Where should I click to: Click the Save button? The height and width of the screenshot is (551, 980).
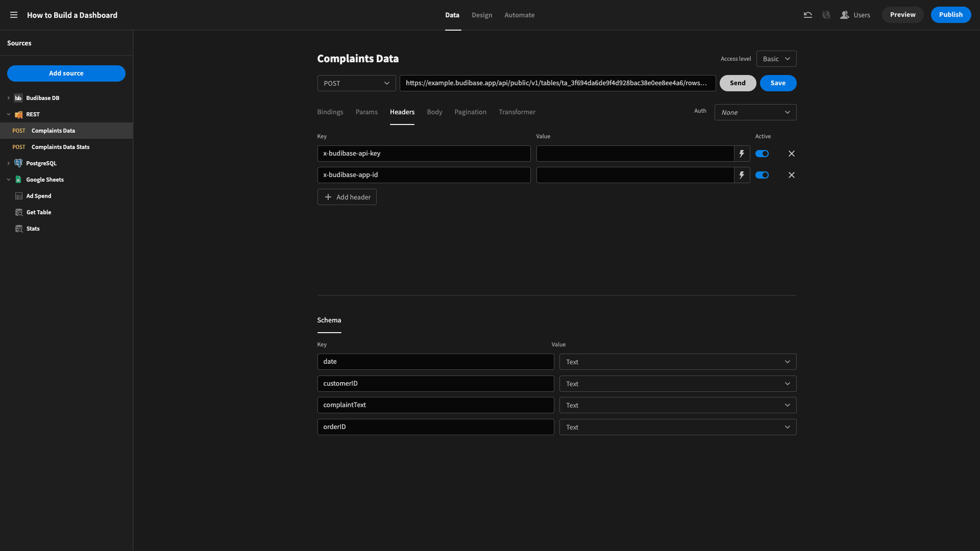[778, 83]
